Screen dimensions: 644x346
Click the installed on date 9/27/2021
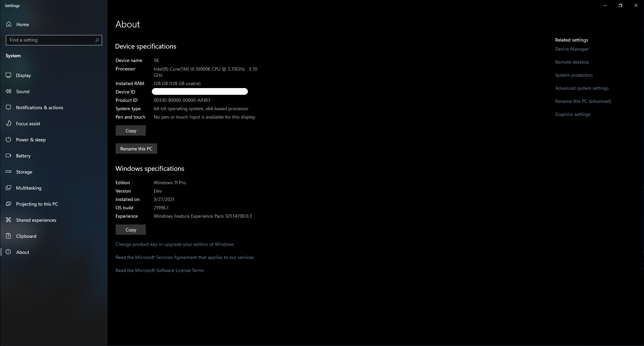[164, 199]
